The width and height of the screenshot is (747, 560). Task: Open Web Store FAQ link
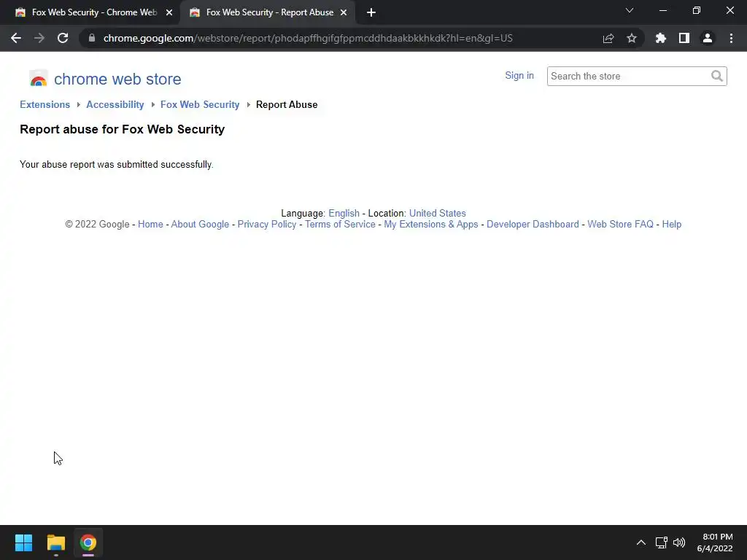[x=620, y=225]
